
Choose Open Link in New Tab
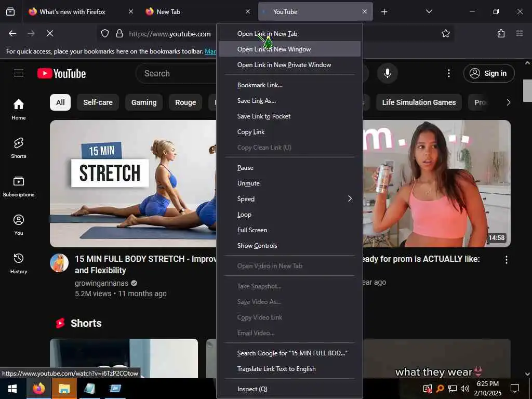pyautogui.click(x=289, y=34)
